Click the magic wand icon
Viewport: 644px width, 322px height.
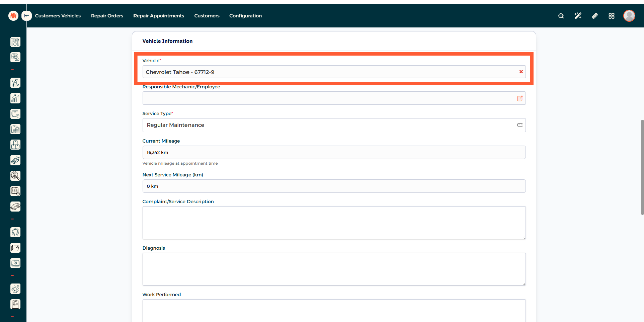pyautogui.click(x=578, y=16)
